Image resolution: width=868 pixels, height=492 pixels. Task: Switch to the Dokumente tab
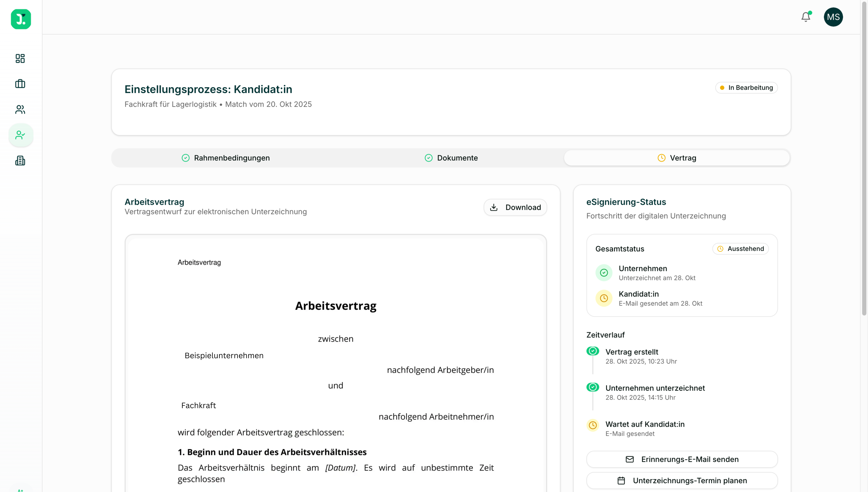pos(451,158)
